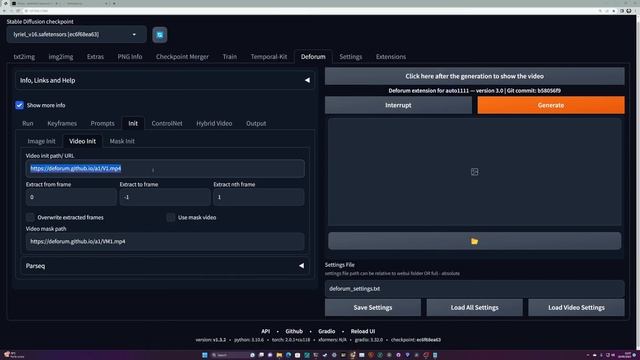Viewport: 640px width, 360px height.
Task: Click the Video init path/URL field
Action: coord(165,169)
